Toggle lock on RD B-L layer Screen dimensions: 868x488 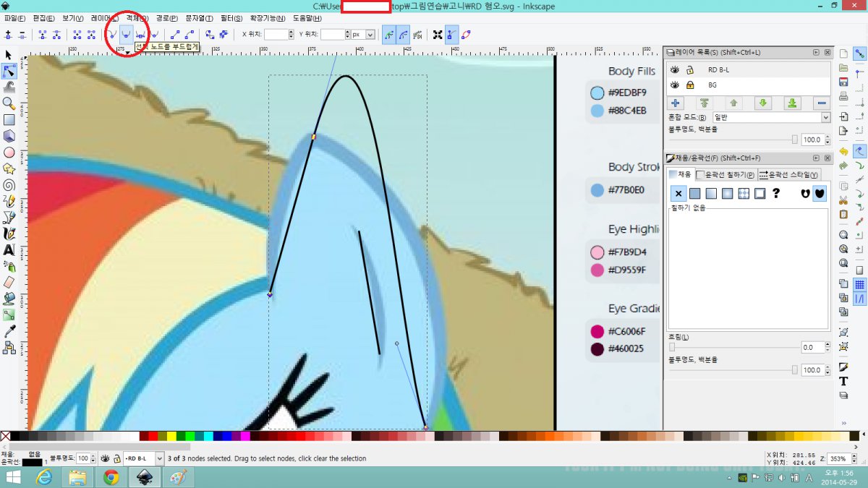pyautogui.click(x=690, y=70)
